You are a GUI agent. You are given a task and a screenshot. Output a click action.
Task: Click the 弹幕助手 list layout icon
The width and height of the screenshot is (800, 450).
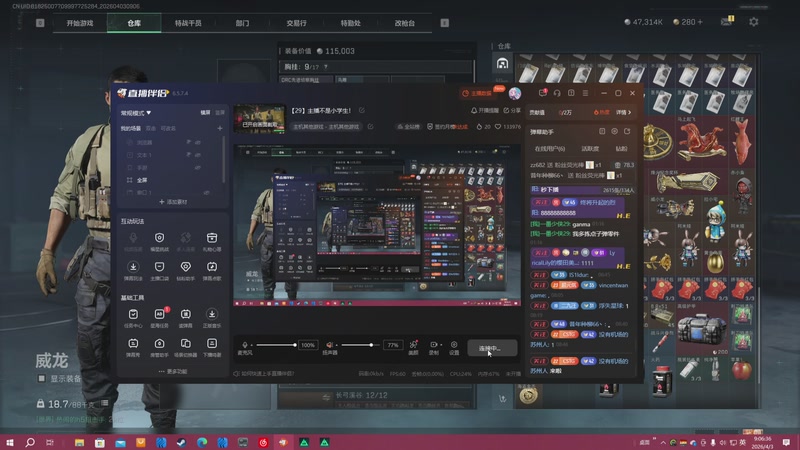tap(602, 132)
